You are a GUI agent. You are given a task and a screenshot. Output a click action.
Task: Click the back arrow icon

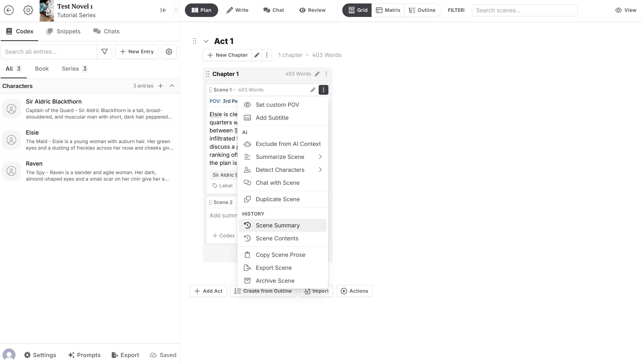[x=9, y=10]
